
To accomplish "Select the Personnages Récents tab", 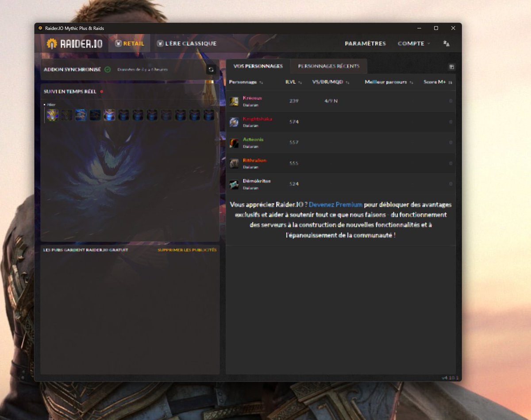I will pyautogui.click(x=329, y=66).
